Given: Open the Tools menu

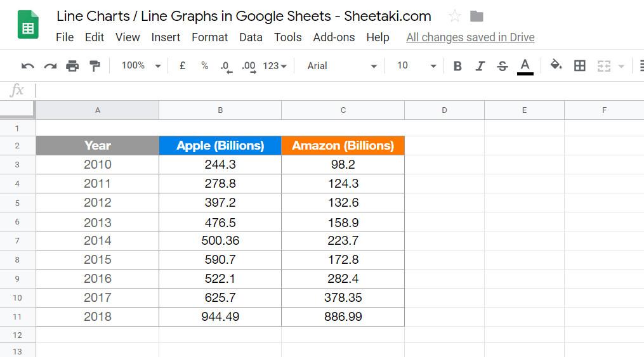Looking at the screenshot, I should tap(287, 37).
